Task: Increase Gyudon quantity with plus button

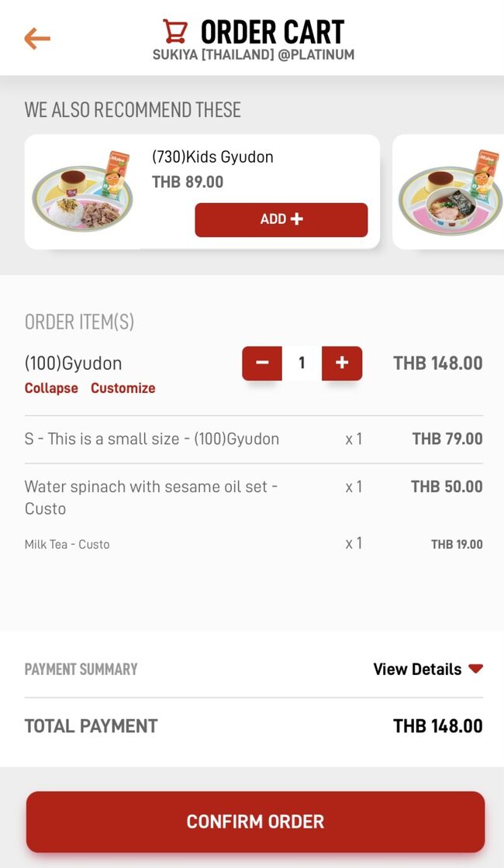Action: tap(342, 363)
